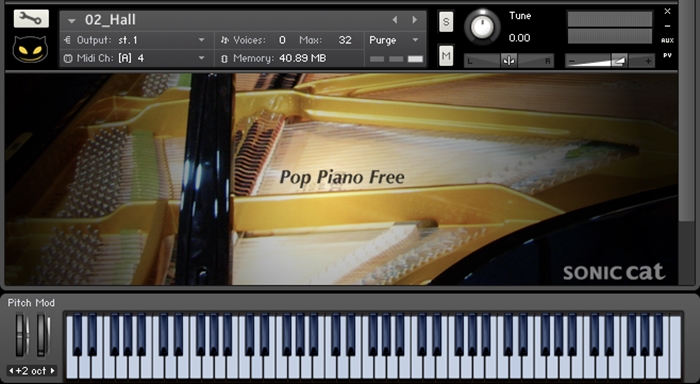Image resolution: width=700 pixels, height=384 pixels.
Task: Click the Pitch wheel
Action: (21, 335)
